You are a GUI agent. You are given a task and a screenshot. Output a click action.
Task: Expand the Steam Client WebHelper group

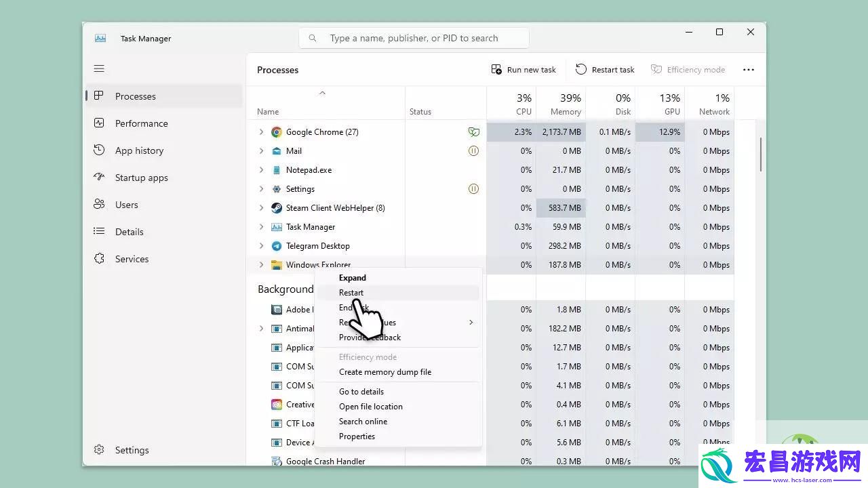[x=261, y=208]
